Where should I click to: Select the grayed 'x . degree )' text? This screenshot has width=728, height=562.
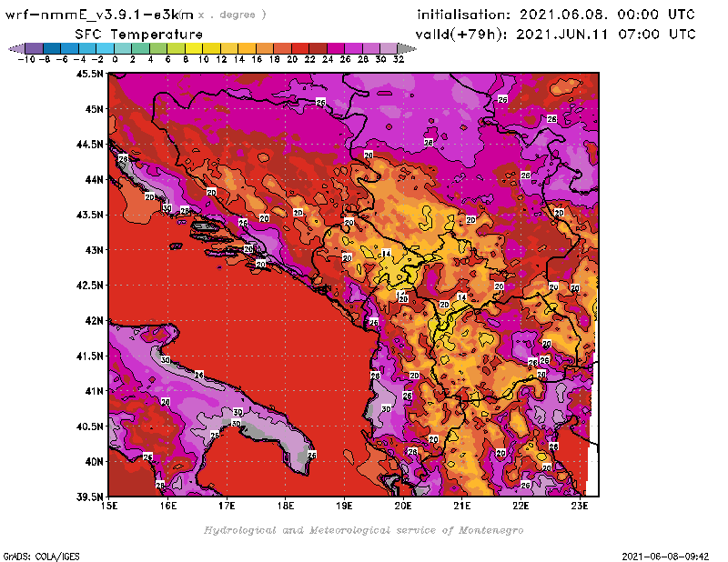(232, 15)
